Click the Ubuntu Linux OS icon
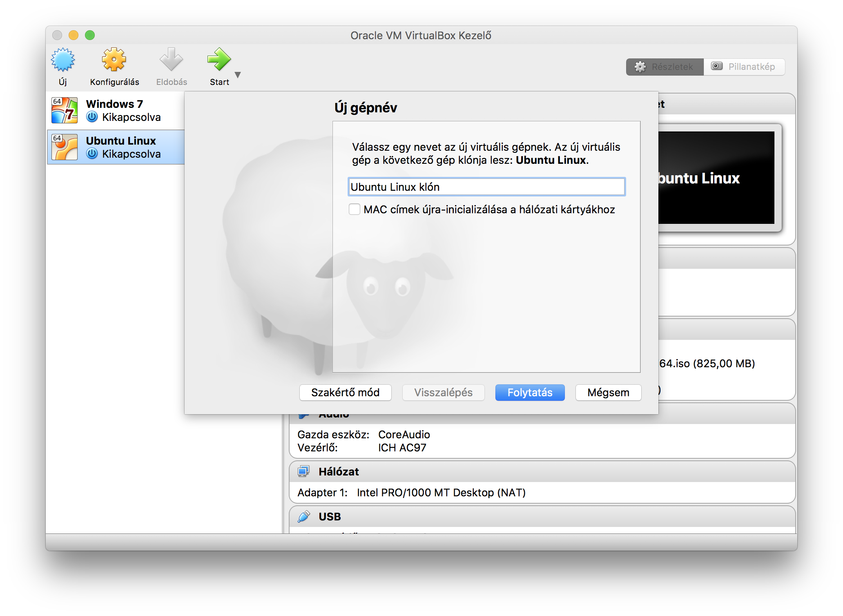The height and width of the screenshot is (616, 843). [65, 147]
